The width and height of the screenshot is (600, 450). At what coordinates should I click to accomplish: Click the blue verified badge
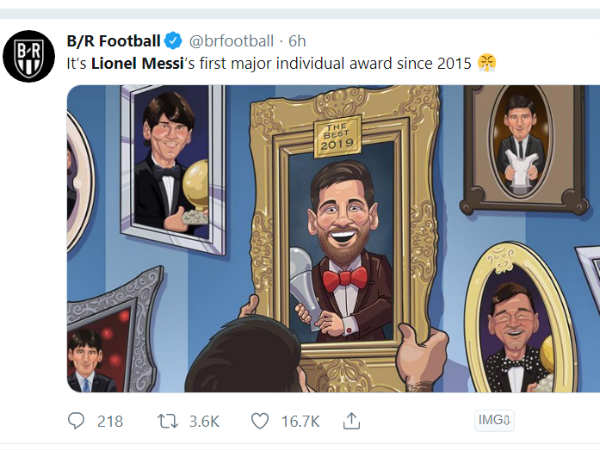tap(173, 41)
